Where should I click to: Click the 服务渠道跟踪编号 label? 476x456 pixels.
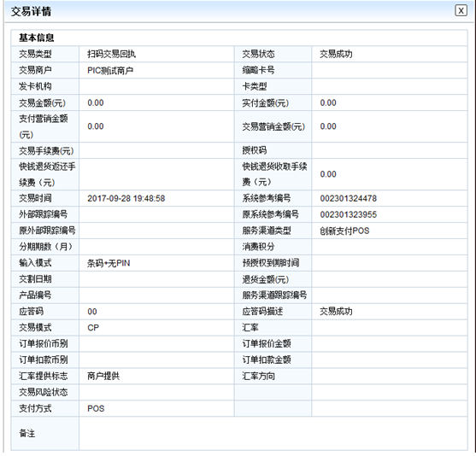(274, 295)
